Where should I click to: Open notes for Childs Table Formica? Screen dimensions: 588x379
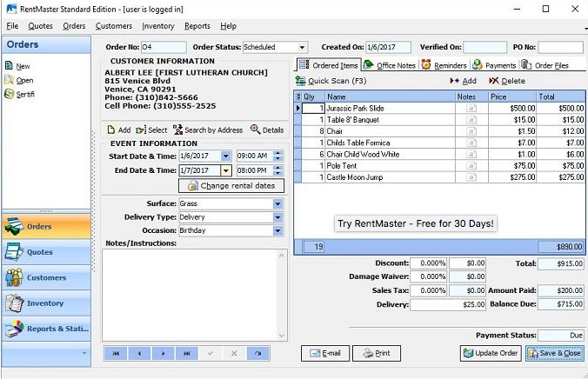click(471, 143)
